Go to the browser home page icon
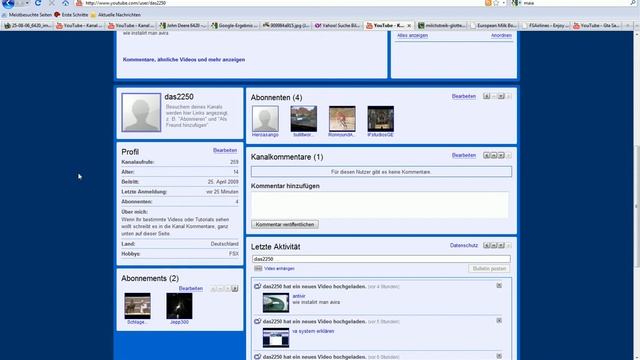The height and width of the screenshot is (360, 640). [65, 3]
